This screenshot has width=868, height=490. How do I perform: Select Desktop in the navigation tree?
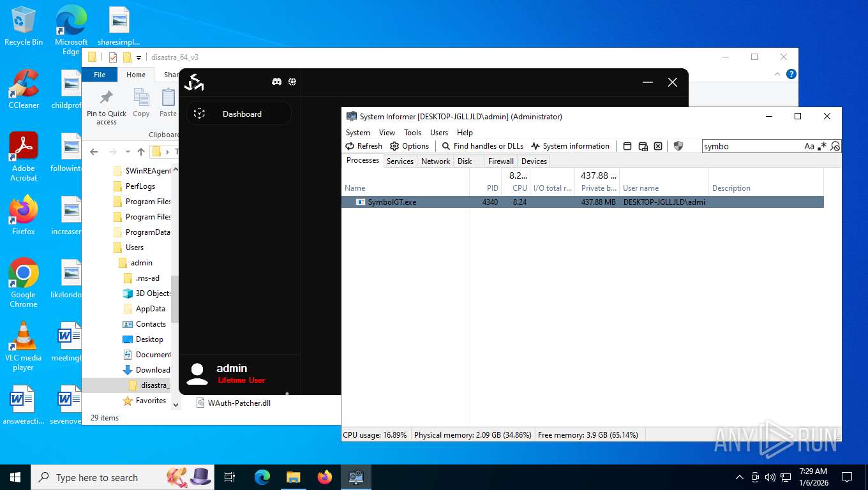coord(149,339)
